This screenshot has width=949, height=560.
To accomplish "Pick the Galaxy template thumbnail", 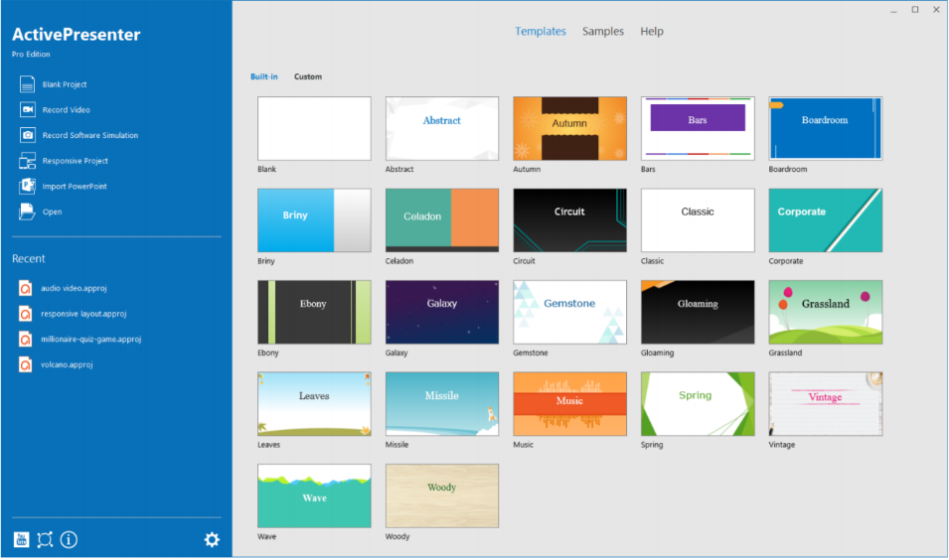I will click(442, 312).
